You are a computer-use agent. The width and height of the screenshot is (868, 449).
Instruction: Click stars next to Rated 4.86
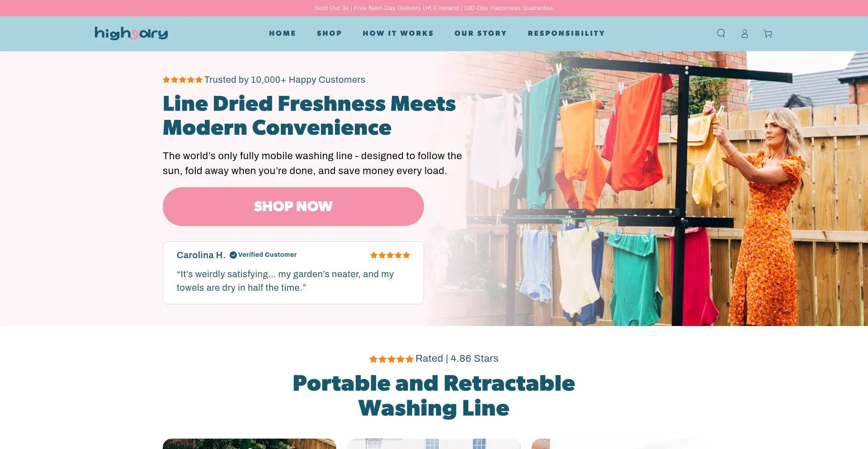coord(392,359)
